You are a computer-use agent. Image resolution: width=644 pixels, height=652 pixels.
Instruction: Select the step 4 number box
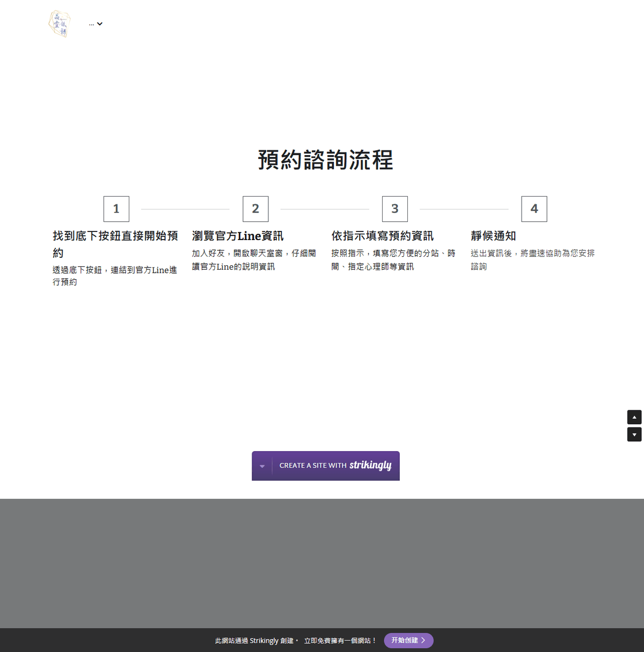click(x=534, y=209)
